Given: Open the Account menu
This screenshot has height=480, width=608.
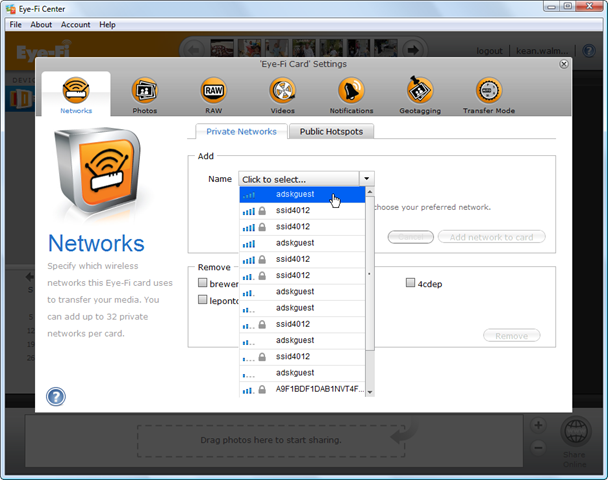Looking at the screenshot, I should pos(75,24).
